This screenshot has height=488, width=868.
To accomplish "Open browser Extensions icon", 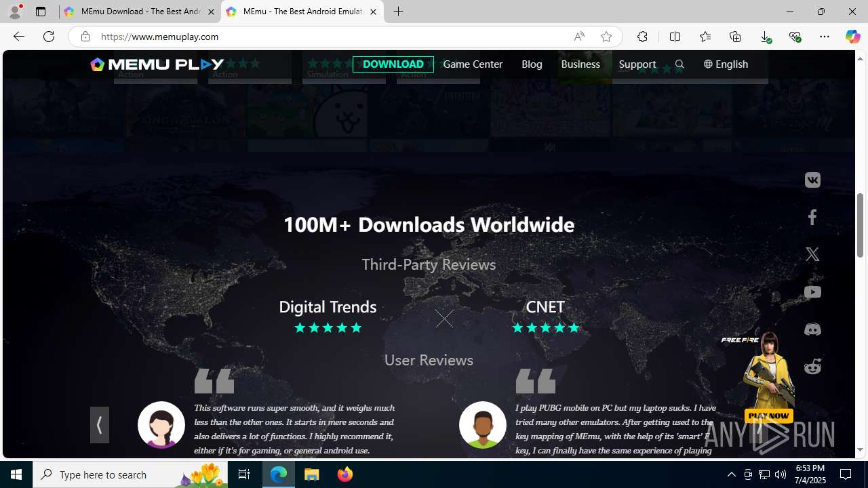I will pyautogui.click(x=642, y=37).
